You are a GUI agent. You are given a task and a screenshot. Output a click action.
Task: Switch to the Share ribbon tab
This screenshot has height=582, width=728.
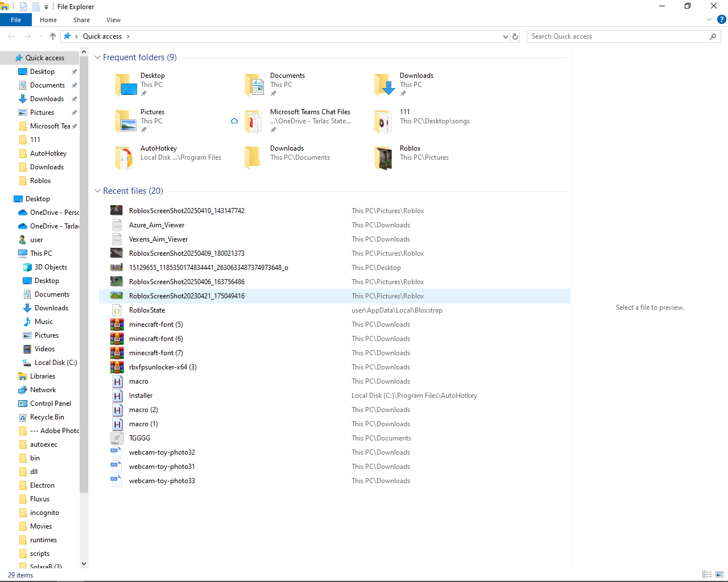coord(81,20)
